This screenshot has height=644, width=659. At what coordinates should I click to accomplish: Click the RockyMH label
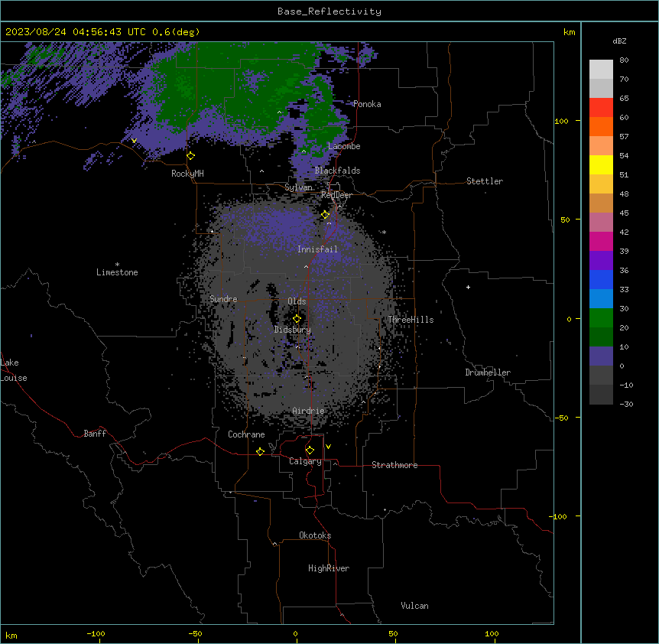pos(187,174)
